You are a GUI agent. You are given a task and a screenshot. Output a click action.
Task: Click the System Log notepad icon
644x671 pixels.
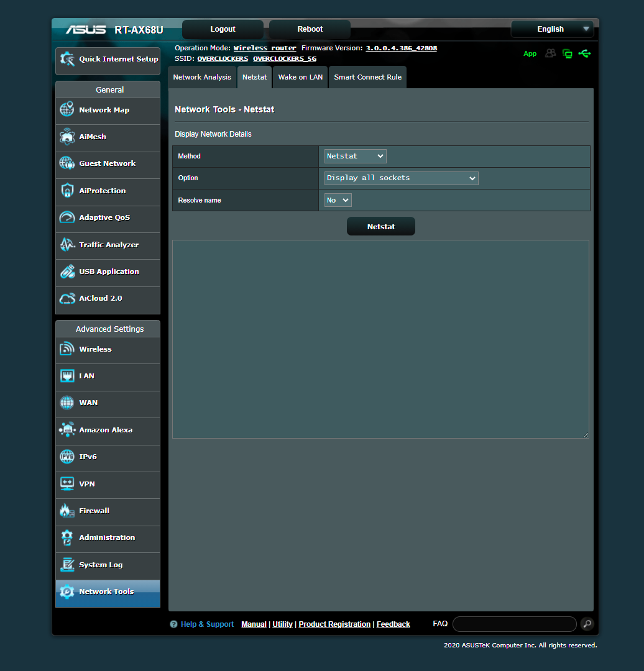click(x=67, y=564)
